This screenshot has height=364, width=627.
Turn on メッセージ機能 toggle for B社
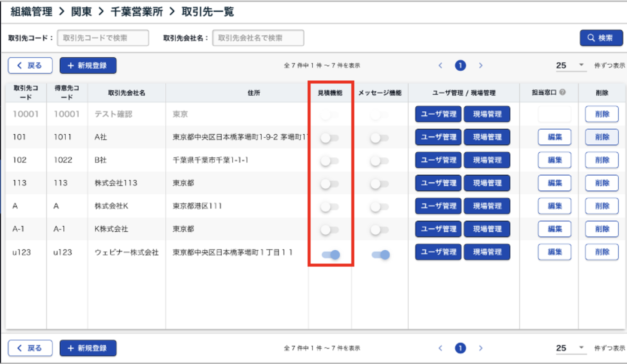coord(379,161)
